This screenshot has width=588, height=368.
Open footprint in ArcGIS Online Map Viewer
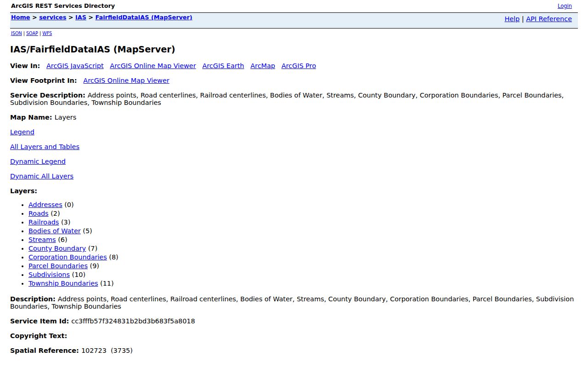coord(126,80)
